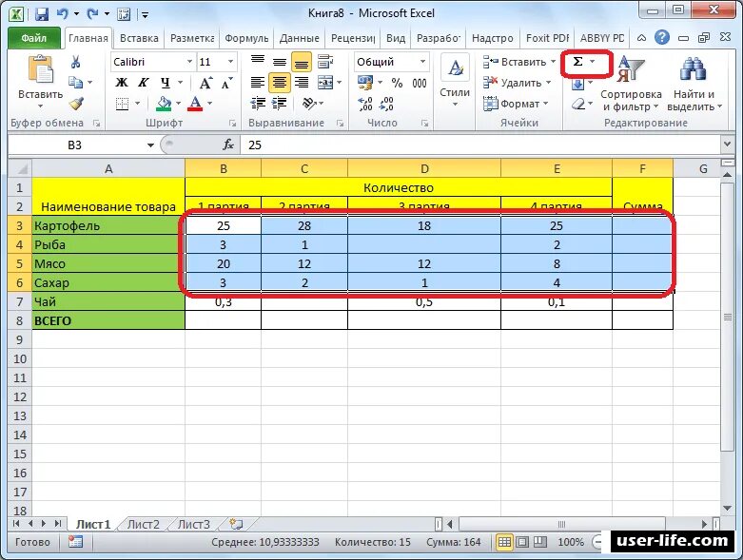This screenshot has width=743, height=560.
Task: Select column G header
Action: pyautogui.click(x=703, y=168)
